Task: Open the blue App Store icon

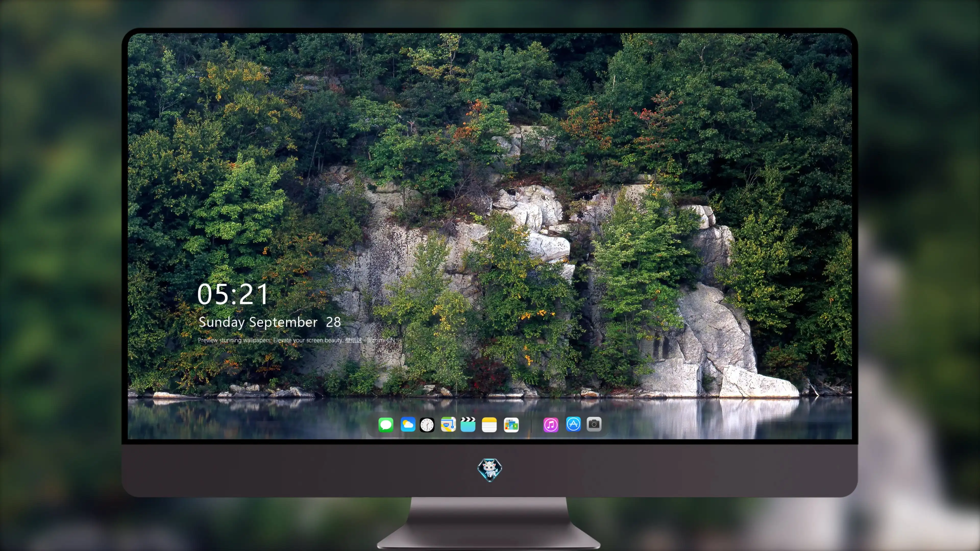Action: [x=573, y=424]
